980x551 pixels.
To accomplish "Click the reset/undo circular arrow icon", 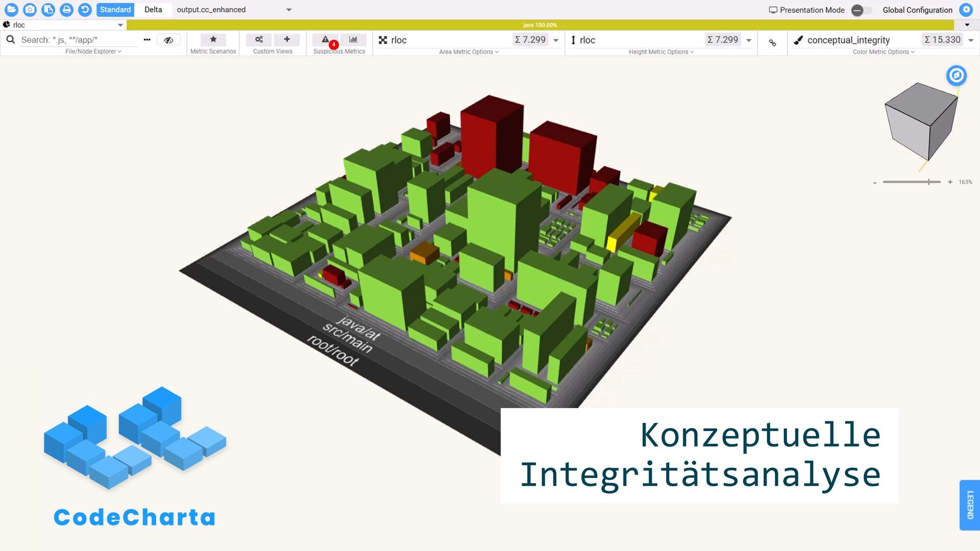I will click(x=85, y=10).
